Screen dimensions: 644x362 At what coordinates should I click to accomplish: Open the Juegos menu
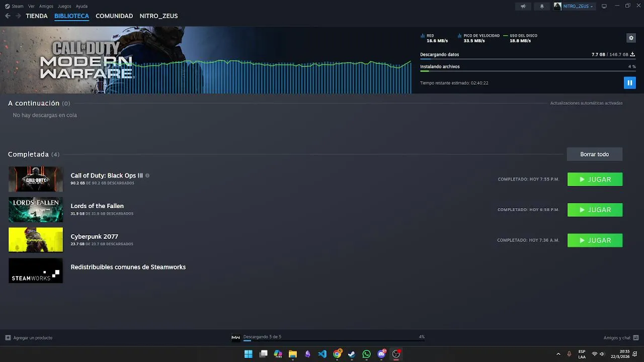64,6
